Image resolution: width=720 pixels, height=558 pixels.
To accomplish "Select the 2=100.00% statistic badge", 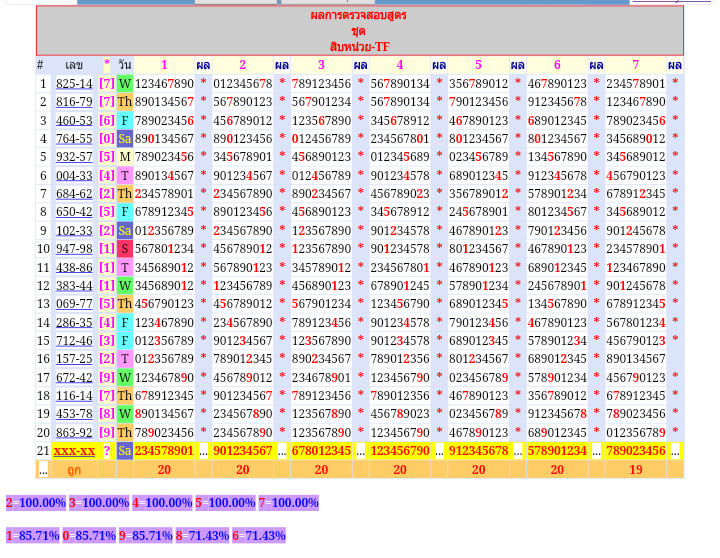I will pyautogui.click(x=36, y=502).
